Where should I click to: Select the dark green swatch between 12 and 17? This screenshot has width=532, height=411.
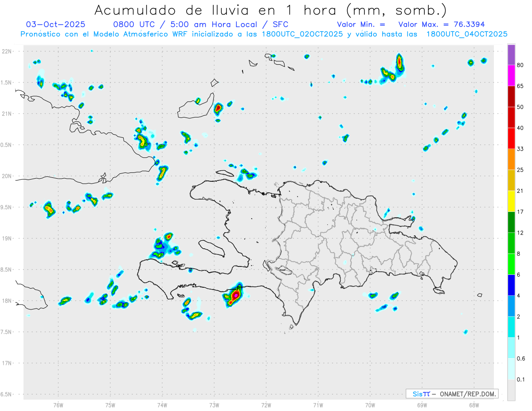[x=512, y=222]
